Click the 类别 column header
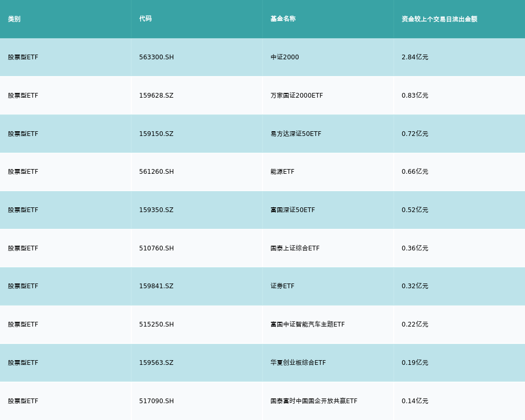 pyautogui.click(x=14, y=19)
